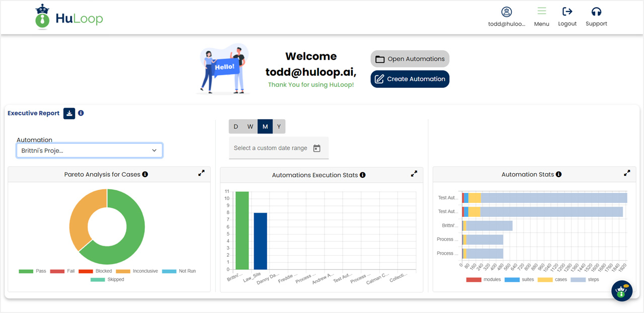Select the D daily time filter

[x=235, y=126]
